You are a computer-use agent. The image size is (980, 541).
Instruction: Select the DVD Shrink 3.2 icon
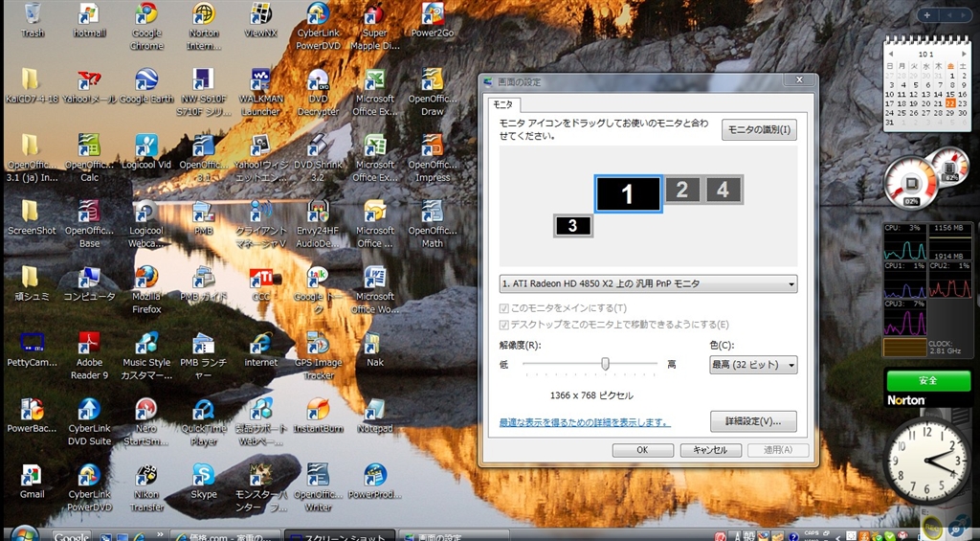(x=318, y=158)
